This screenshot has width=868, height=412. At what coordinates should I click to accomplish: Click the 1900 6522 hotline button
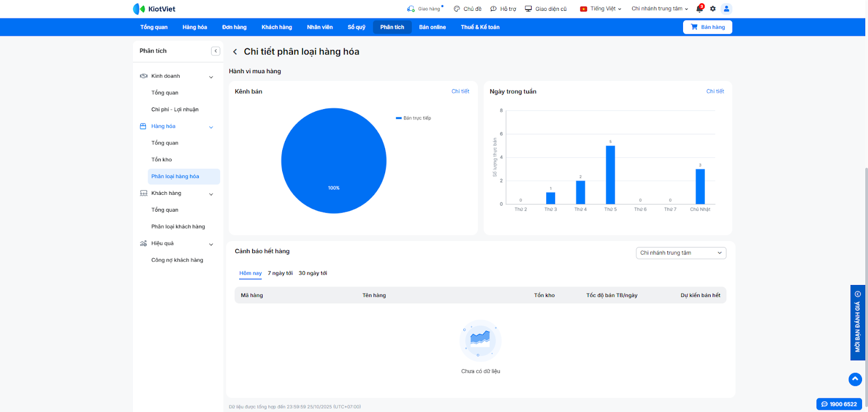pyautogui.click(x=839, y=404)
